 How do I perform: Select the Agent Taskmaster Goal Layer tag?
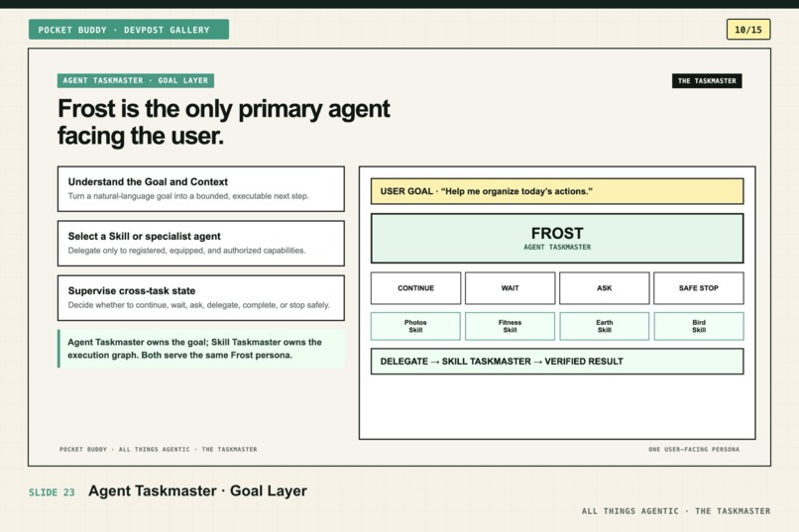pyautogui.click(x=136, y=80)
